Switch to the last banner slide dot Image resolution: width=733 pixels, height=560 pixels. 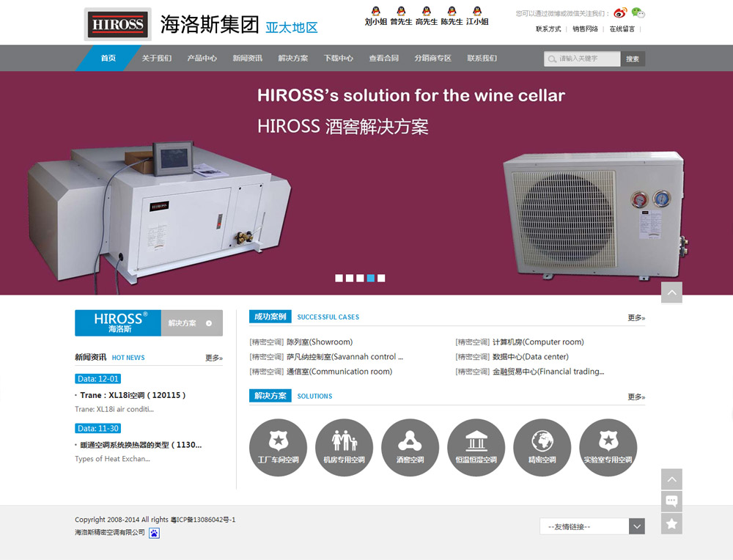pyautogui.click(x=381, y=278)
